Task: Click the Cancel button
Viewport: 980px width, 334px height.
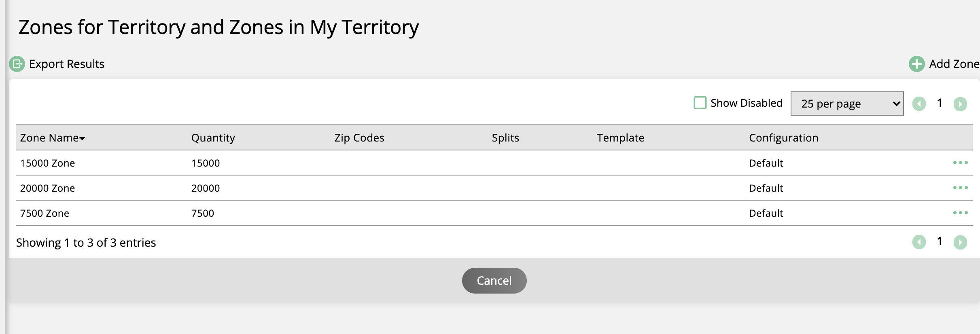Action: tap(494, 280)
